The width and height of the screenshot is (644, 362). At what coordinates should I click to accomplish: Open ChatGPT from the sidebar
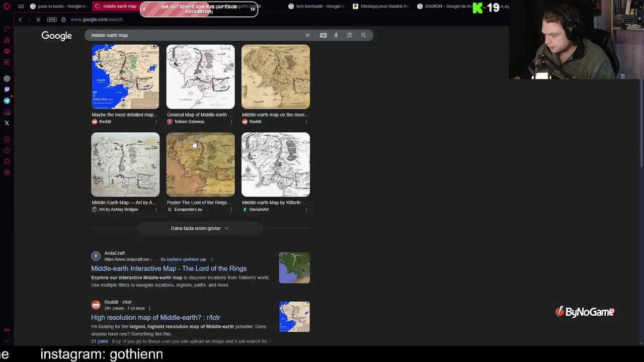pos(7,79)
